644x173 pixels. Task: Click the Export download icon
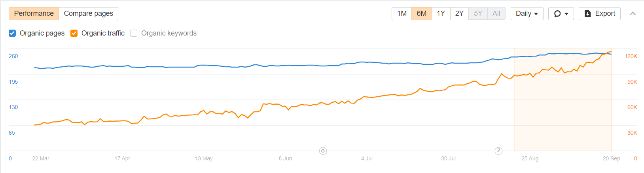[x=588, y=14]
